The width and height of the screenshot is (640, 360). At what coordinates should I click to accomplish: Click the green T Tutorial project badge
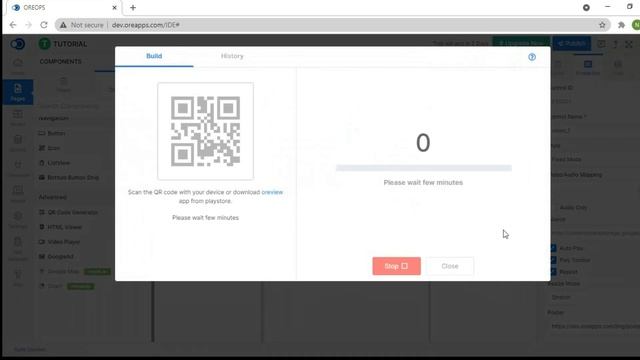pos(44,44)
